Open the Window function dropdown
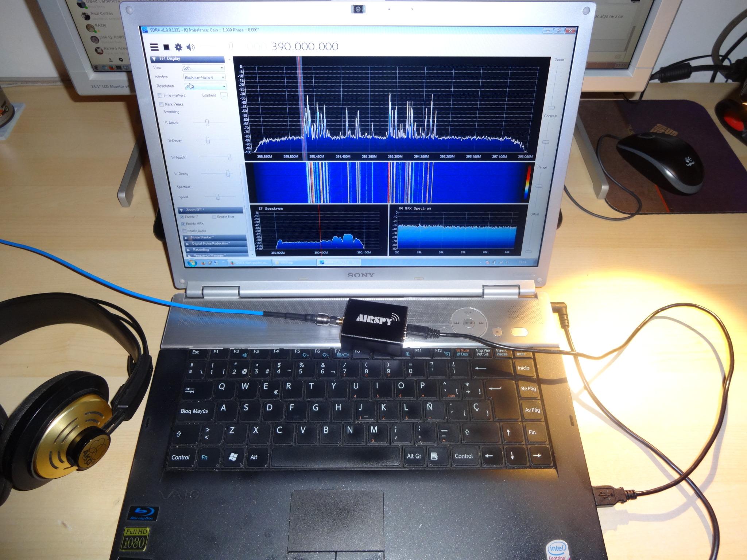This screenshot has height=560, width=747. click(x=204, y=77)
